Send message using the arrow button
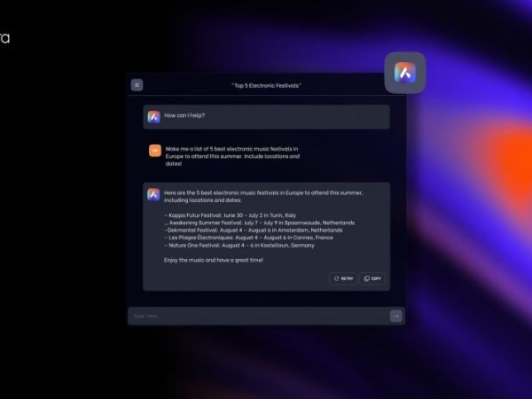The image size is (532, 399). [396, 316]
